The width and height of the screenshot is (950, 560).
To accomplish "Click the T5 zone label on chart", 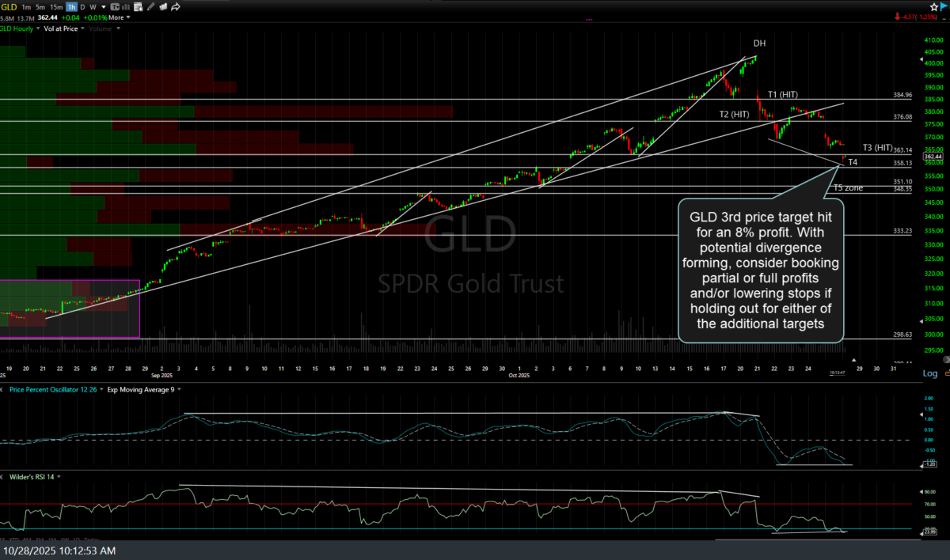I will [x=848, y=188].
